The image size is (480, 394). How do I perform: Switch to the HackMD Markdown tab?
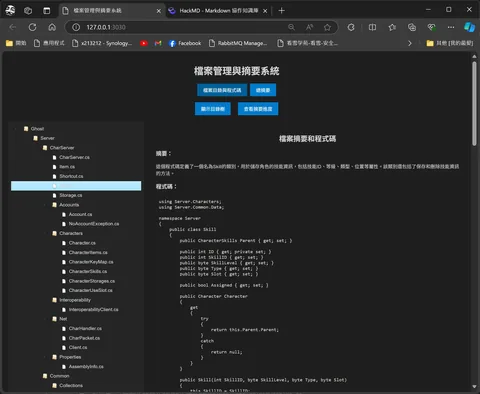tap(218, 11)
